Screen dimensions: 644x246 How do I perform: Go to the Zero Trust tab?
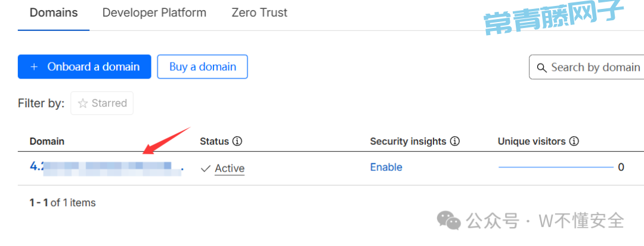pos(259,13)
